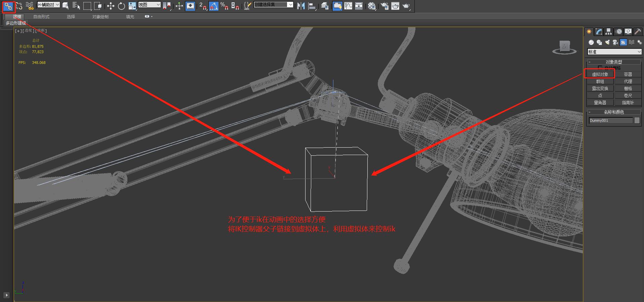Open the 标准 helper type dropdown
644x302 pixels.
coord(614,52)
